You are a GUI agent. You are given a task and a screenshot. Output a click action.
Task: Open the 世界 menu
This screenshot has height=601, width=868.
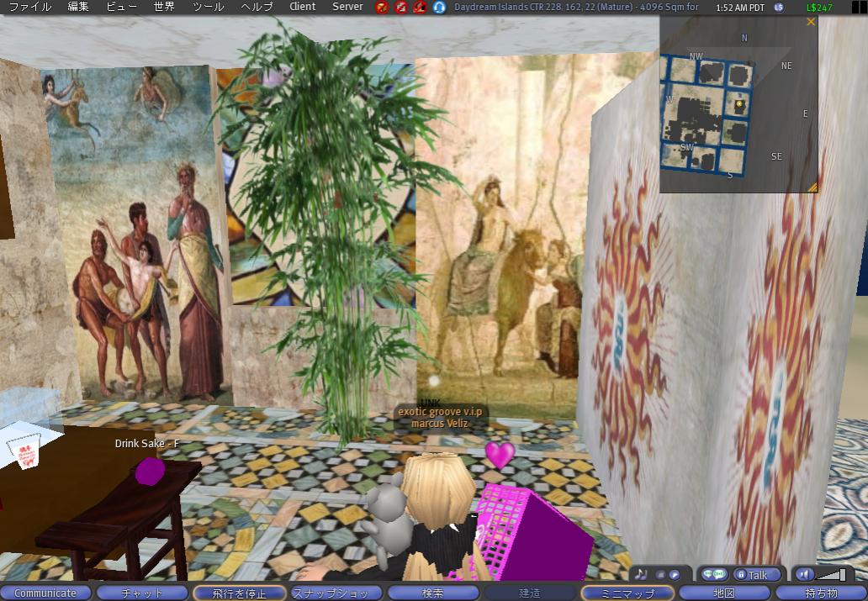(x=164, y=7)
